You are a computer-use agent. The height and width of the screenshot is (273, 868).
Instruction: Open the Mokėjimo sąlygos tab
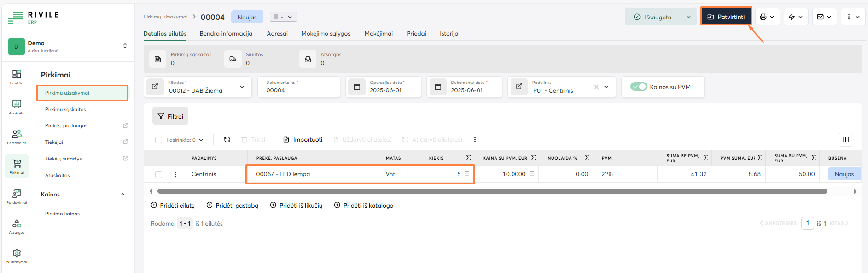point(326,34)
